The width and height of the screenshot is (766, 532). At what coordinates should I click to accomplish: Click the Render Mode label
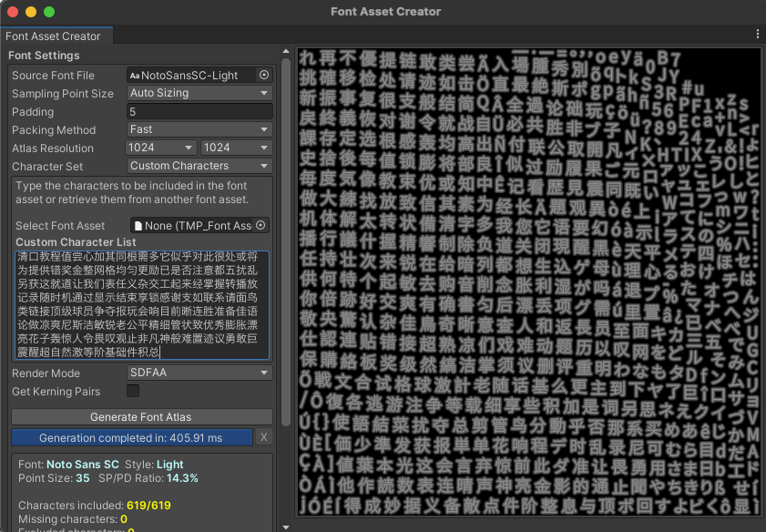[x=46, y=373]
